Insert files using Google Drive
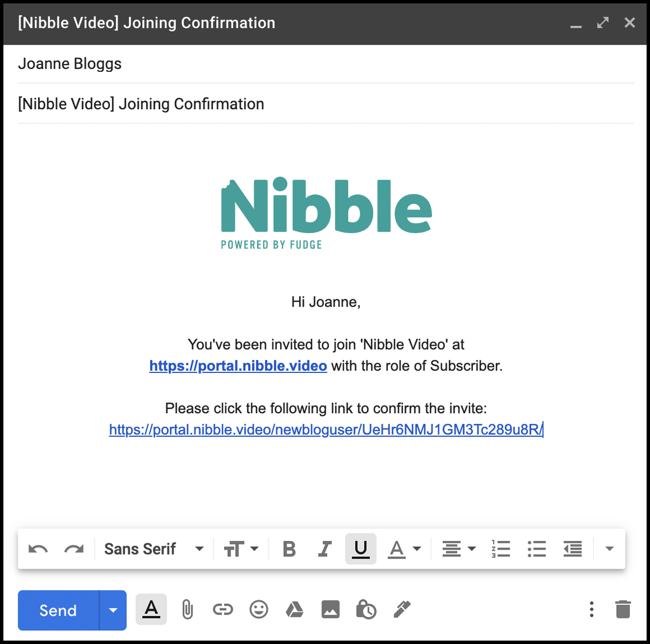 click(x=295, y=609)
